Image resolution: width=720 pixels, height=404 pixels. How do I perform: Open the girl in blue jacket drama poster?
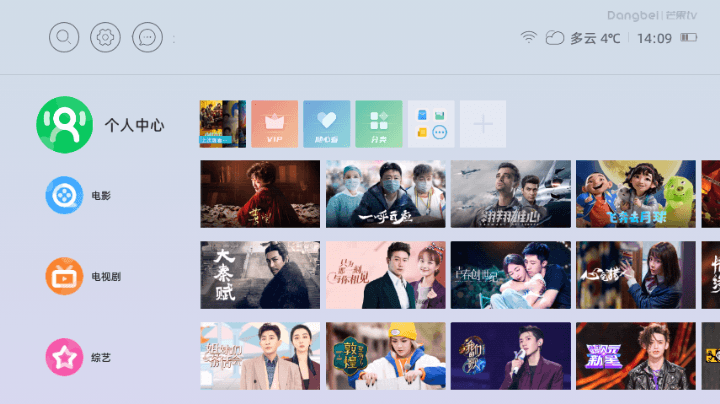(x=636, y=275)
